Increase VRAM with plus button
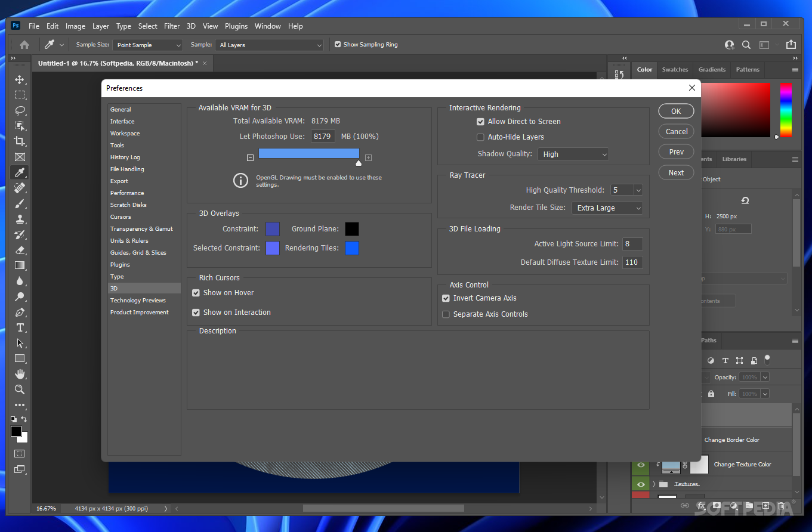The height and width of the screenshot is (532, 812). [368, 158]
